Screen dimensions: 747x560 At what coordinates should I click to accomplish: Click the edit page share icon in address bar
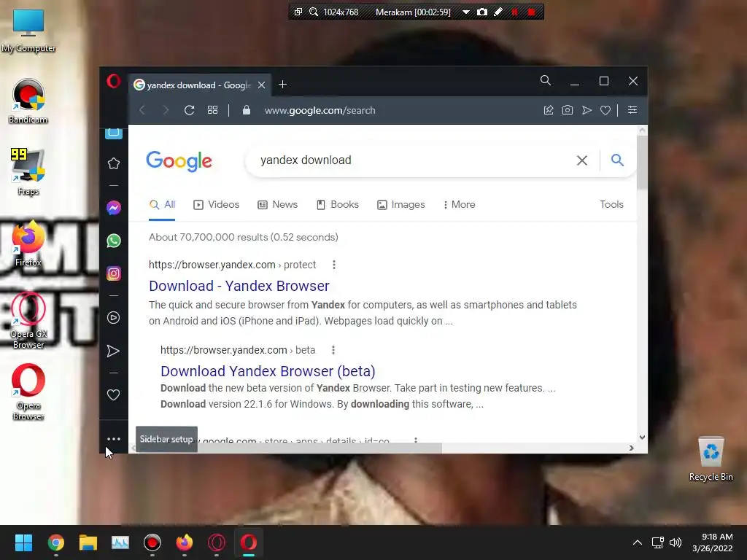tap(549, 110)
